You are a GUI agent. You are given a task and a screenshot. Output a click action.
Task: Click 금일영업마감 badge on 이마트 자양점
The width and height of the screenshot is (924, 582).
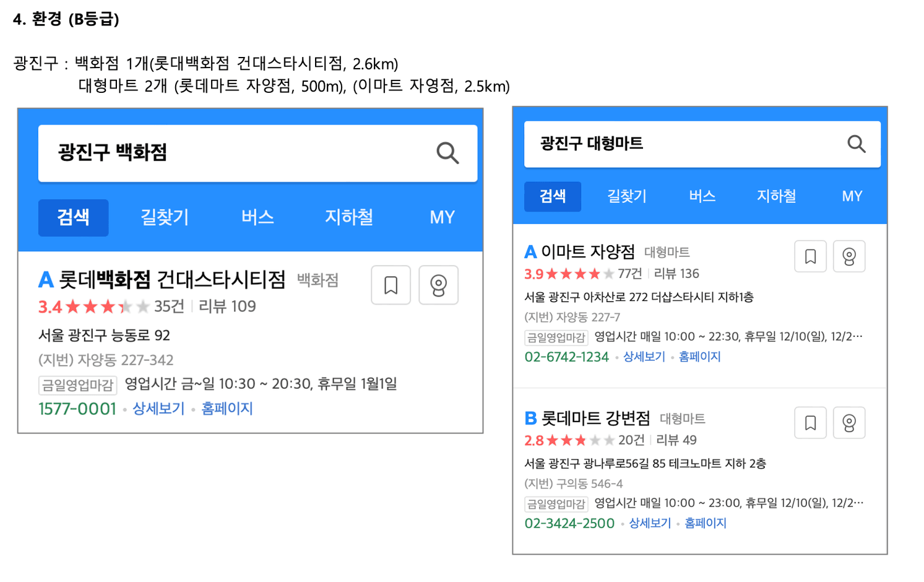(x=556, y=337)
